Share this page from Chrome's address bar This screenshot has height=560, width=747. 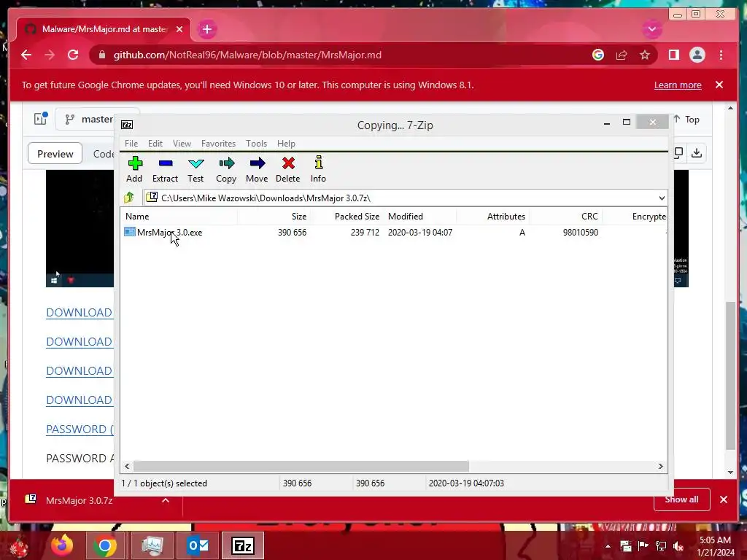point(622,55)
